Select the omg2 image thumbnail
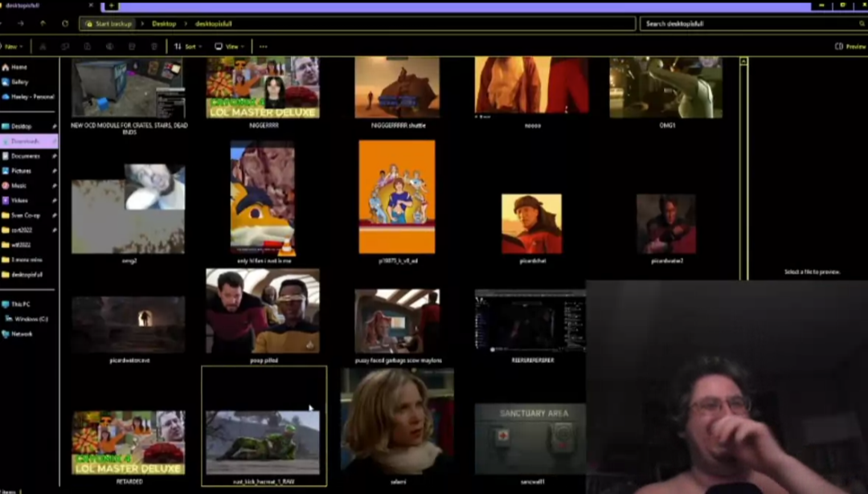868x494 pixels. pos(129,209)
